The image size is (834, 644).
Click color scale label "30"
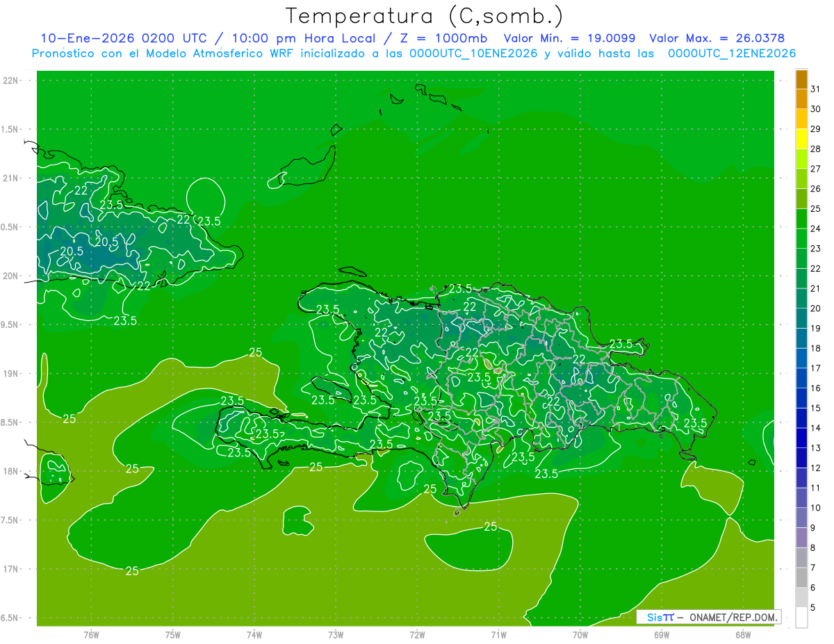tap(816, 109)
